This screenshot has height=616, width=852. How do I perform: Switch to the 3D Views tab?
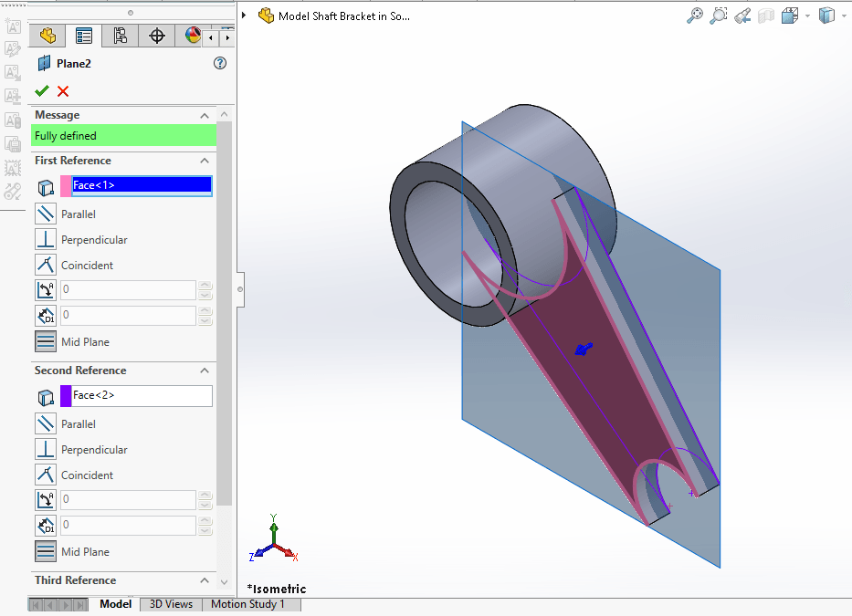pyautogui.click(x=170, y=604)
